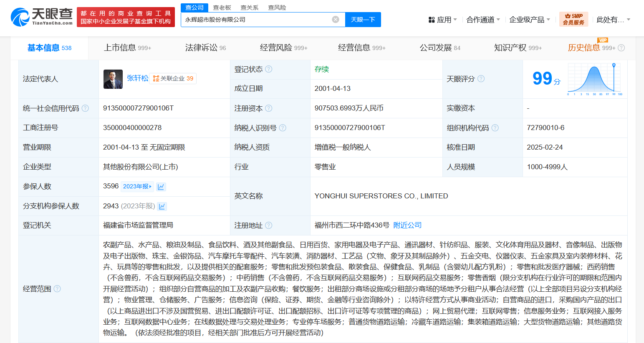Expand the 企业级产品 dropdown
Viewport: 644px width, 343px height.
point(529,20)
